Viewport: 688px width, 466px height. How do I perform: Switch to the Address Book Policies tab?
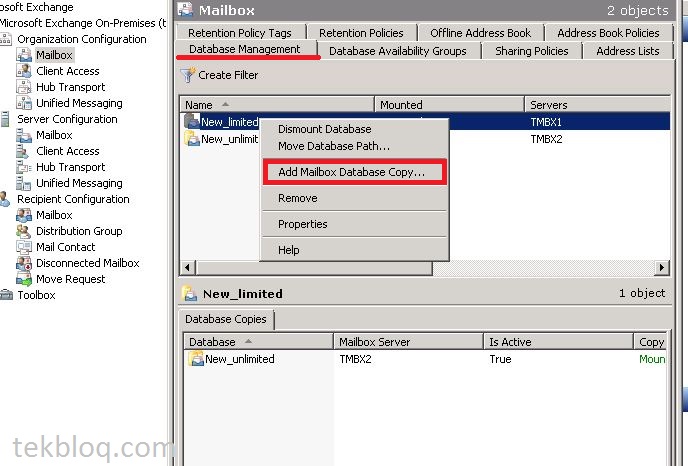point(608,33)
